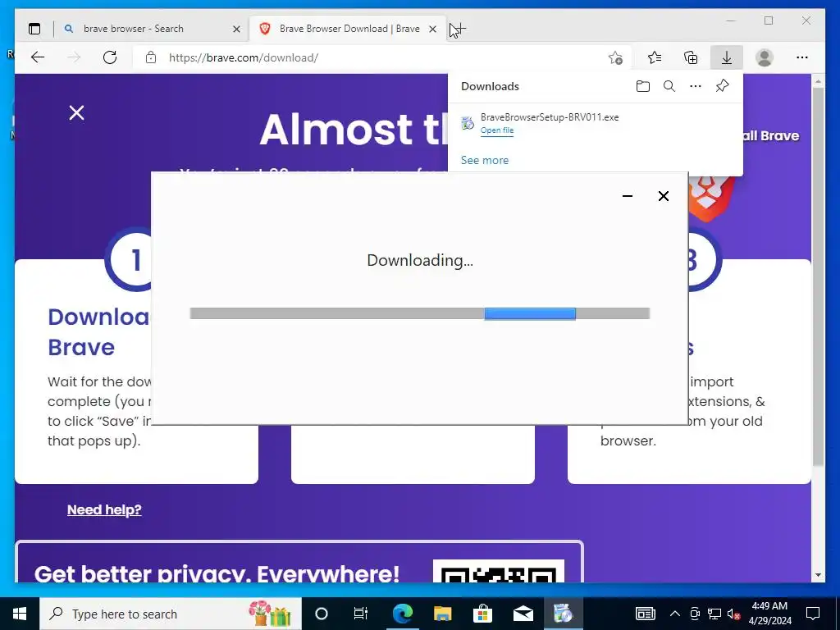This screenshot has width=840, height=630.
Task: Click the page vertical scrollbar
Action: (x=818, y=276)
